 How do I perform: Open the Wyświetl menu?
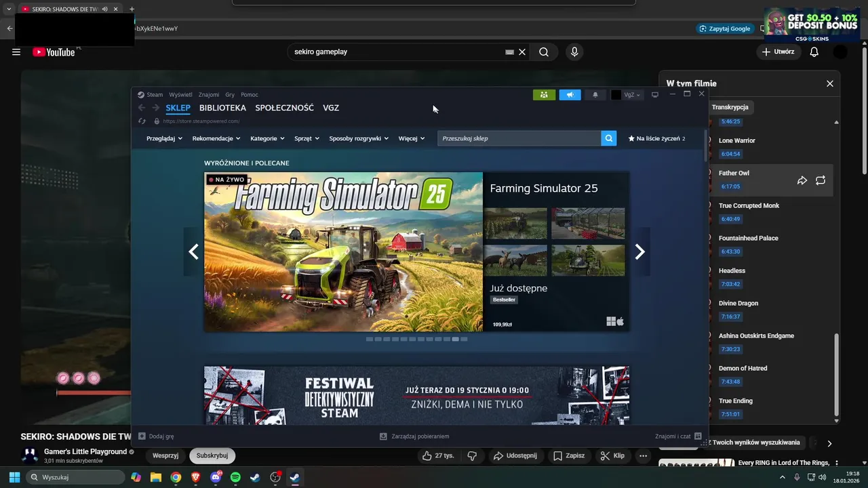tap(180, 95)
